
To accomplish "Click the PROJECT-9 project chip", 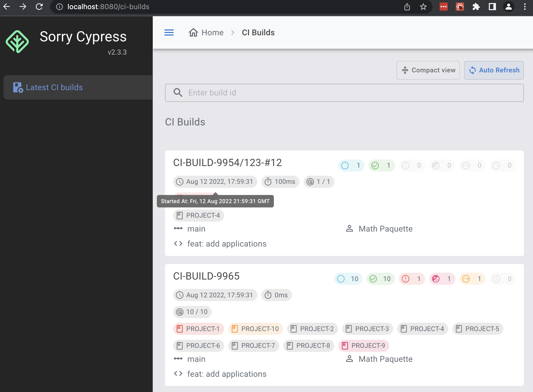I will pos(364,346).
